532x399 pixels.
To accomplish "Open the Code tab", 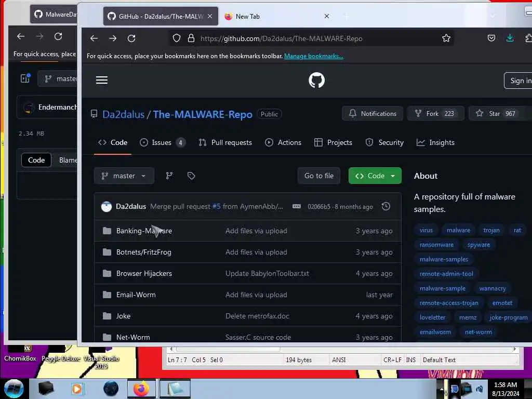I will point(113,142).
